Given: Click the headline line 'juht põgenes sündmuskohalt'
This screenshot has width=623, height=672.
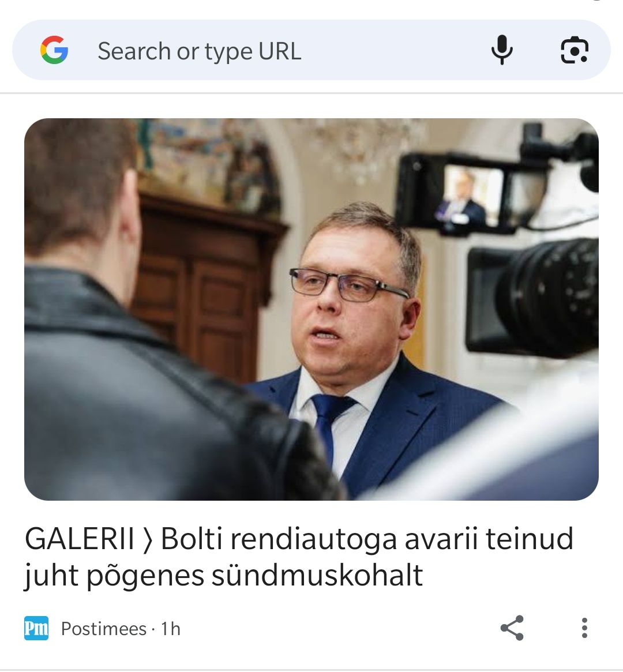Looking at the screenshot, I should [223, 575].
